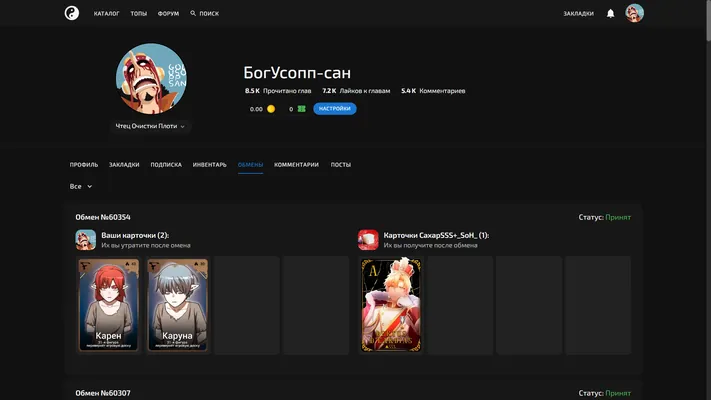The image size is (711, 400).
Task: Click the Обмен №60307 heading
Action: (103, 393)
